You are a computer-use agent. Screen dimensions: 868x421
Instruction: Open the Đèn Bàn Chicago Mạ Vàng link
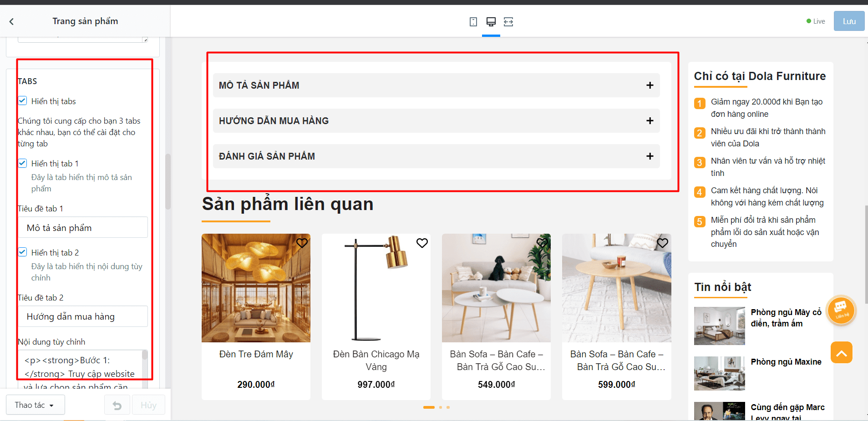376,361
